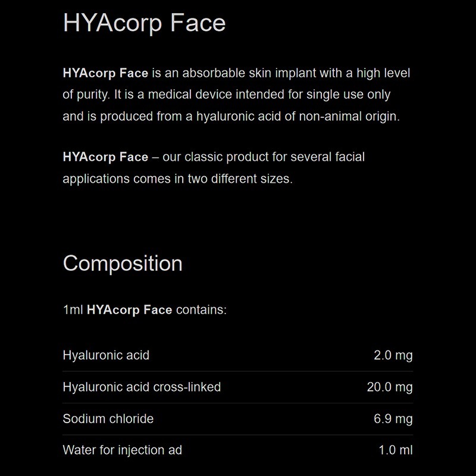The height and width of the screenshot is (476, 476).
Task: Click the bold "HYAcorp Face" beside "1ml"
Action: click(129, 309)
